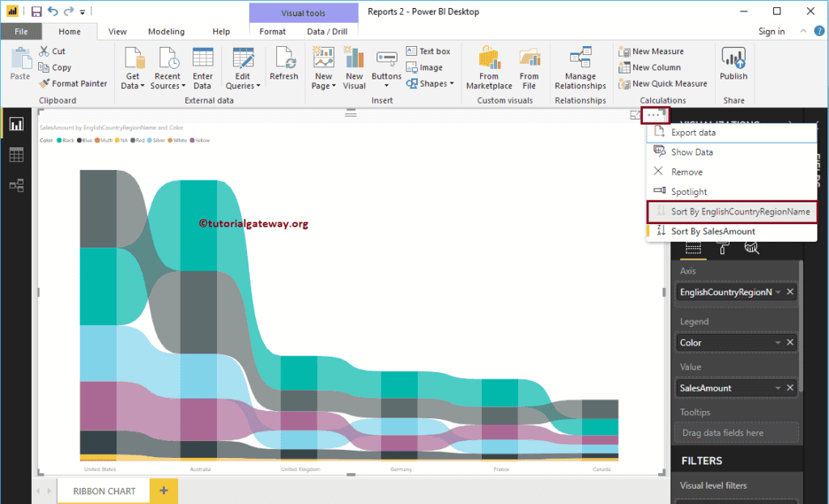Customize Quick Access Toolbar dropdown arrow
The image size is (829, 504).
(x=83, y=11)
